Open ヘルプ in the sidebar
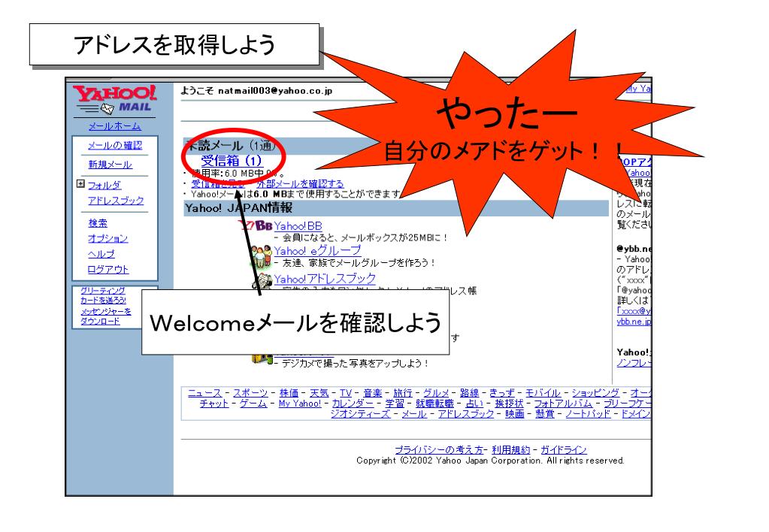 [101, 254]
